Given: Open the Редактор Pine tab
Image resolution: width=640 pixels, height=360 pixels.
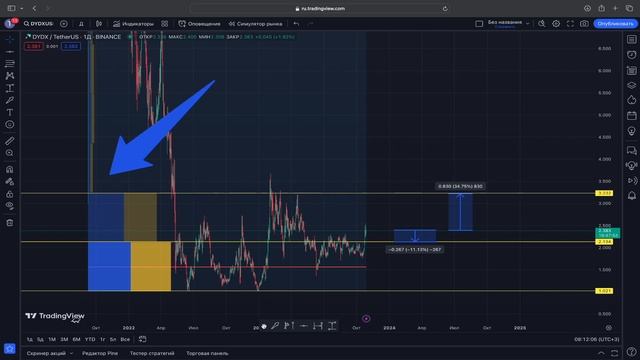Looking at the screenshot, I should click(x=100, y=353).
